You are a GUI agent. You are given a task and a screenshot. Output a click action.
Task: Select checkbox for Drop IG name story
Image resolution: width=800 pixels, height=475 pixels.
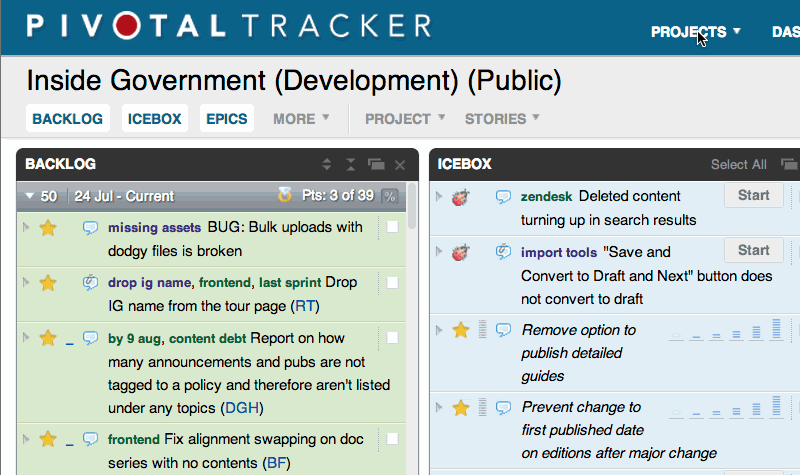click(x=392, y=283)
